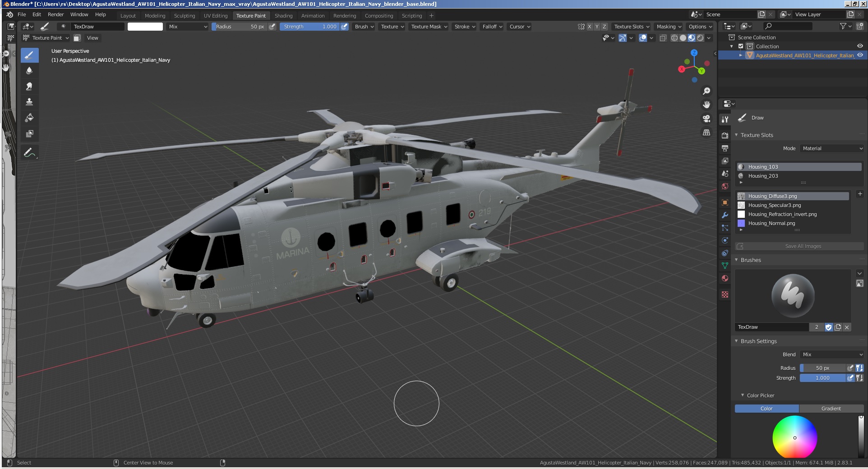
Task: Open Particles properties tab
Action: (725, 228)
